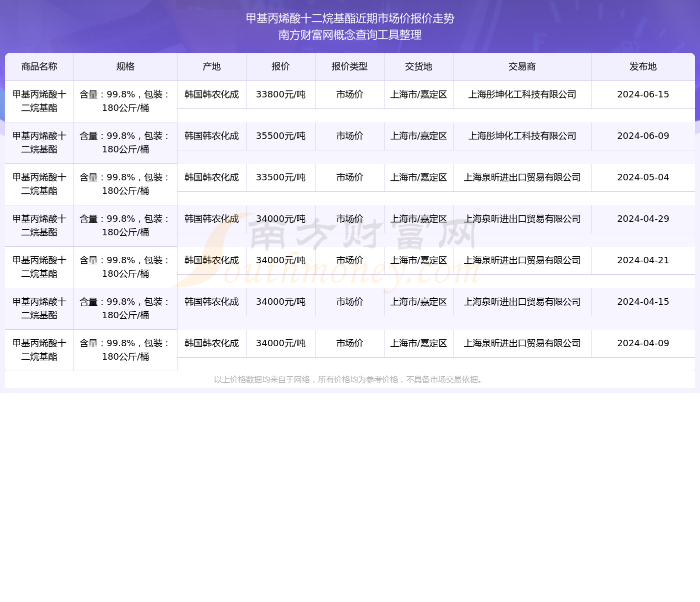Click 上海泉昕进出口贸易有限公司 in the 2024-05-04 row

(522, 177)
